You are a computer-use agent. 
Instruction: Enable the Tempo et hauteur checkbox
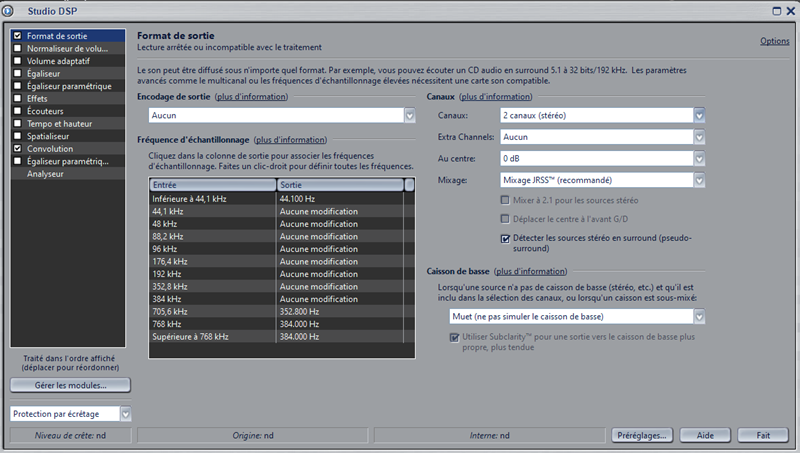pyautogui.click(x=18, y=123)
